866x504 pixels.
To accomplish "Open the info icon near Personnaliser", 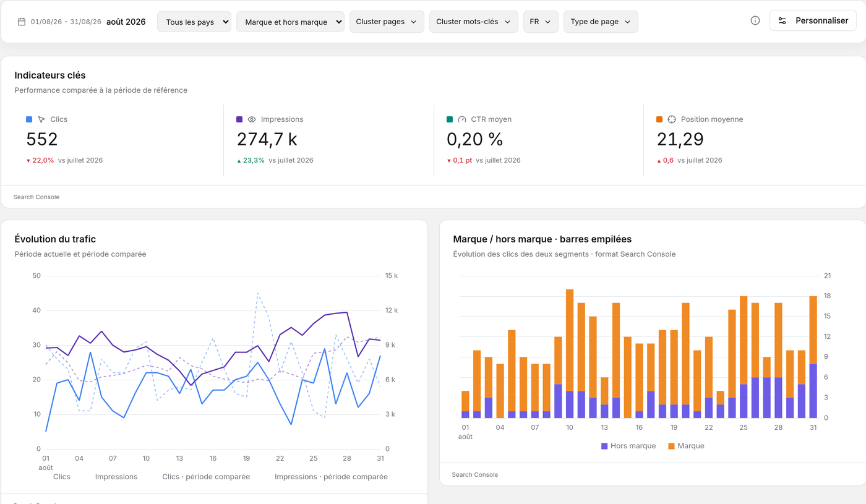I will [x=755, y=20].
